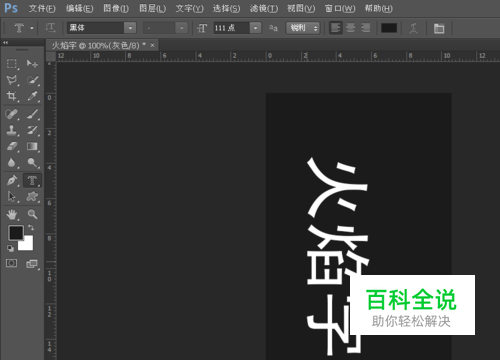This screenshot has height=360, width=500.
Task: Select the Blur tool
Action: tap(12, 163)
